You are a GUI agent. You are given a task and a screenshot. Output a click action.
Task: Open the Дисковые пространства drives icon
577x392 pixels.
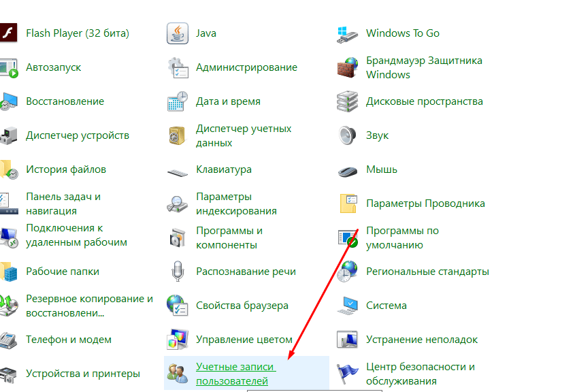347,101
